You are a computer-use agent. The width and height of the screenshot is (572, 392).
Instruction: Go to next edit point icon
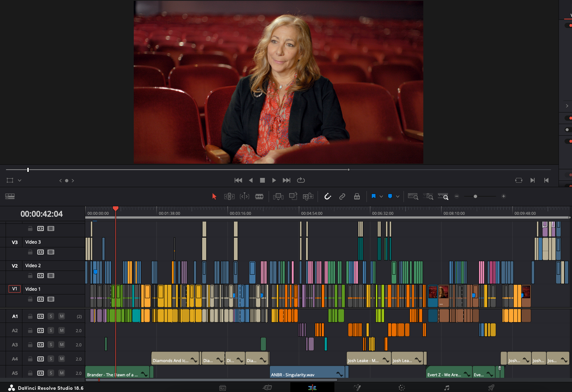click(532, 180)
